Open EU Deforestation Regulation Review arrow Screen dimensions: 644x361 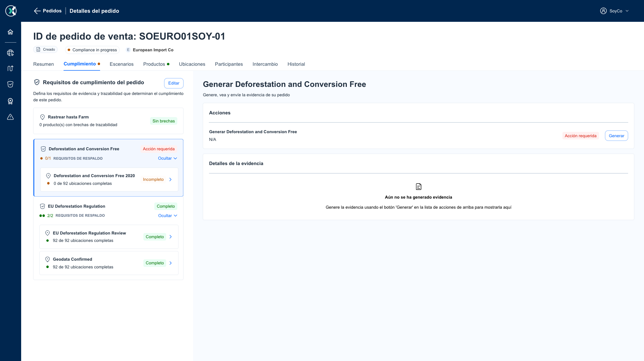(171, 237)
